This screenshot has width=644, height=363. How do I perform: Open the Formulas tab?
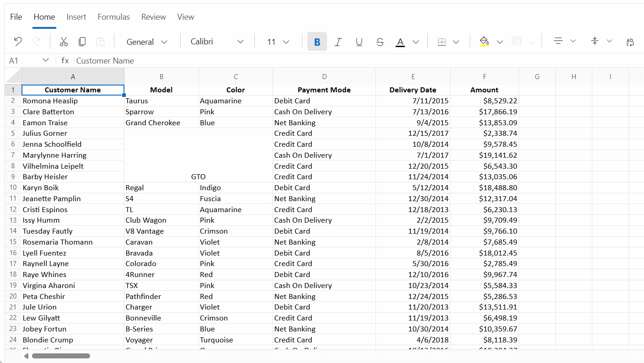pyautogui.click(x=113, y=17)
